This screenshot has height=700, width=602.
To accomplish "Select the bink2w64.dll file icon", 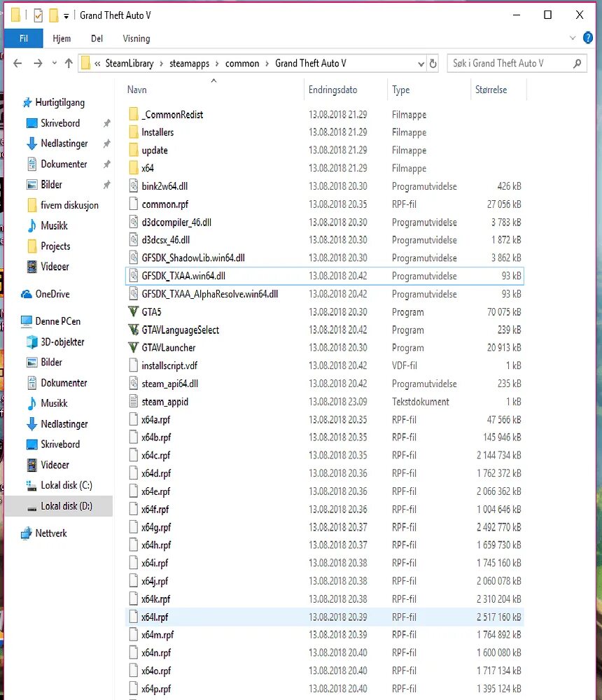I will pos(133,185).
